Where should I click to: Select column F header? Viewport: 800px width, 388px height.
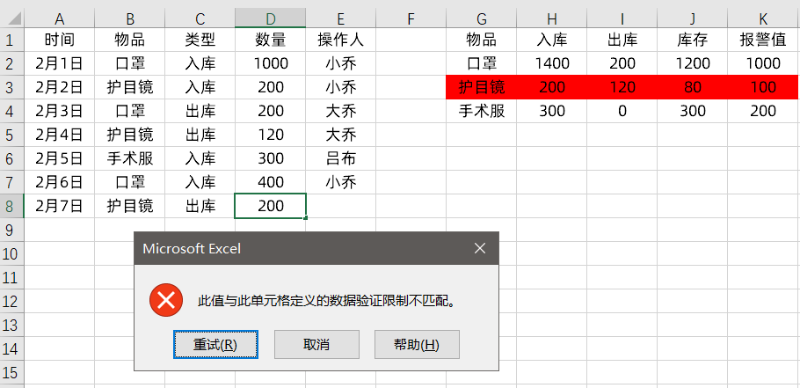click(x=411, y=19)
